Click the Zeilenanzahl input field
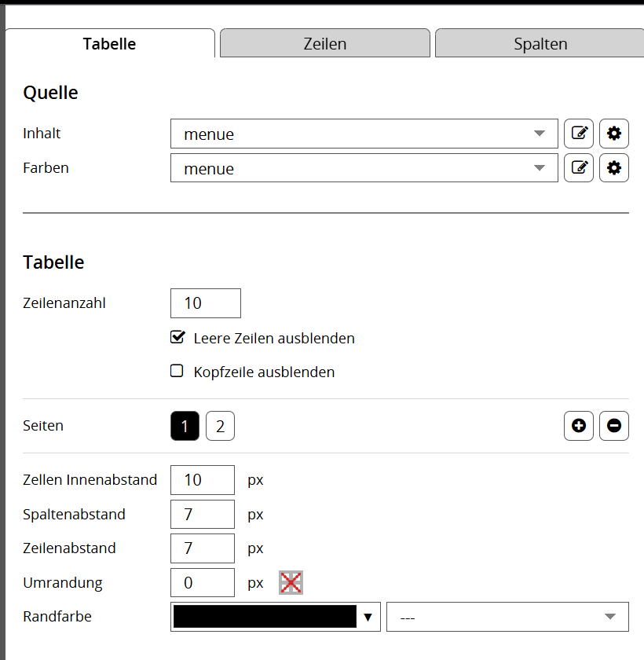Image resolution: width=644 pixels, height=660 pixels. click(205, 303)
